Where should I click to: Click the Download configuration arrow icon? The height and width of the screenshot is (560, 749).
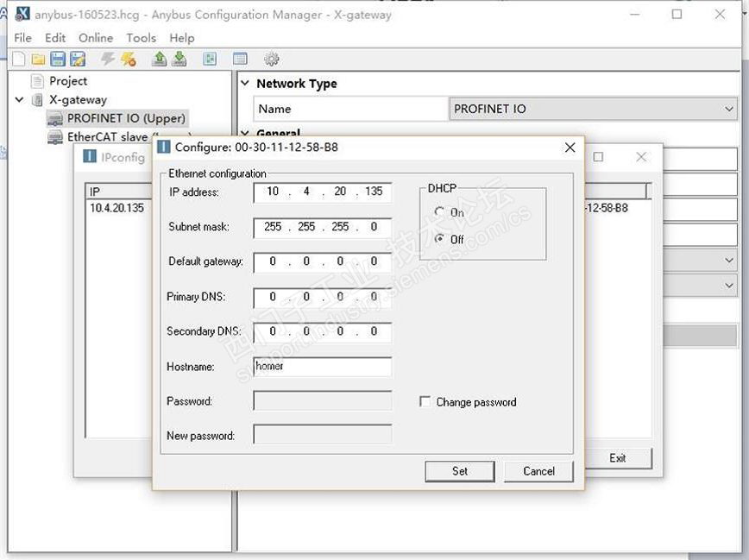pyautogui.click(x=179, y=60)
